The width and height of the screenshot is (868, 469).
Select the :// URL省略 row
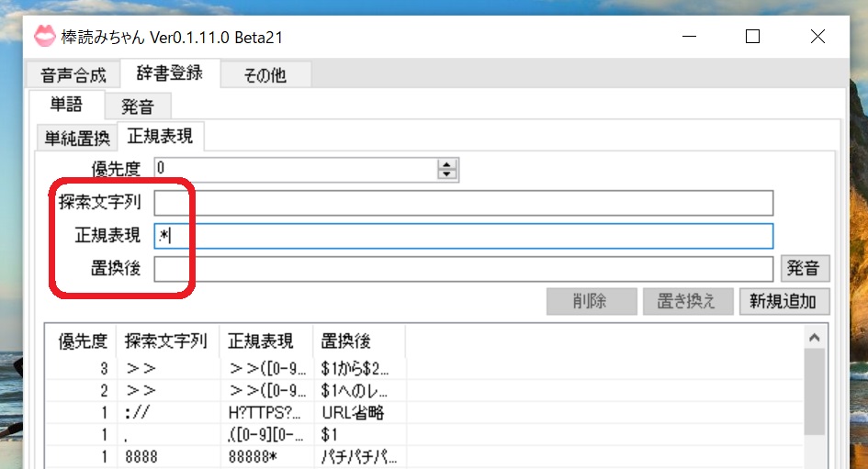(x=424, y=413)
